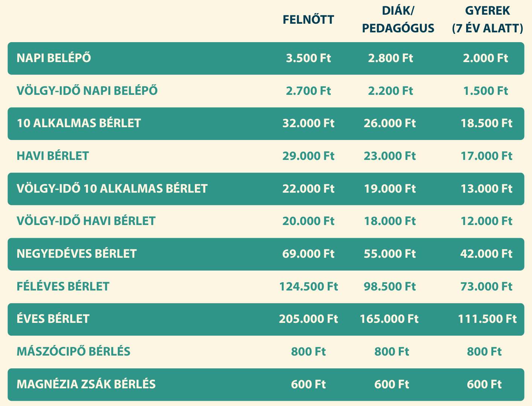Click the HAVI BÉRLET adult price 29.000 Ft

(x=308, y=156)
